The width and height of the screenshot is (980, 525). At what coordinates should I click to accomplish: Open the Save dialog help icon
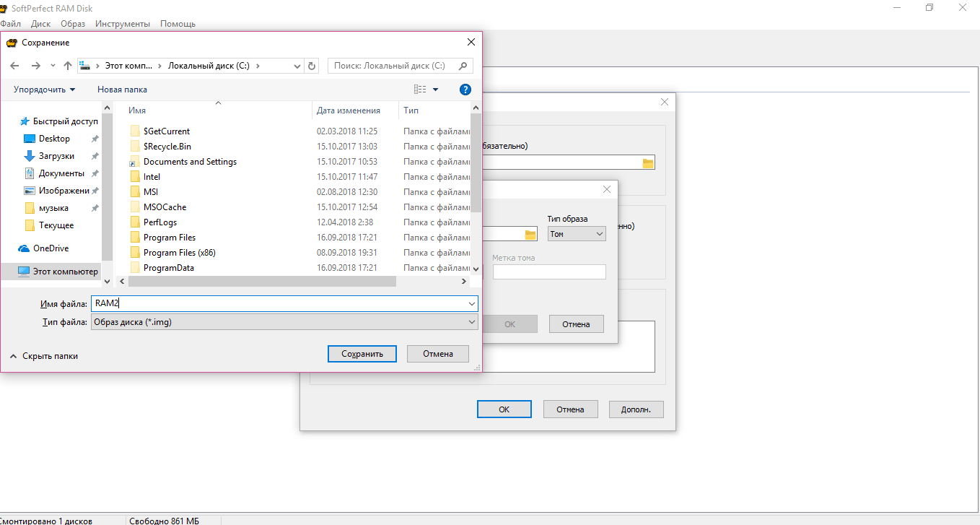[x=465, y=90]
